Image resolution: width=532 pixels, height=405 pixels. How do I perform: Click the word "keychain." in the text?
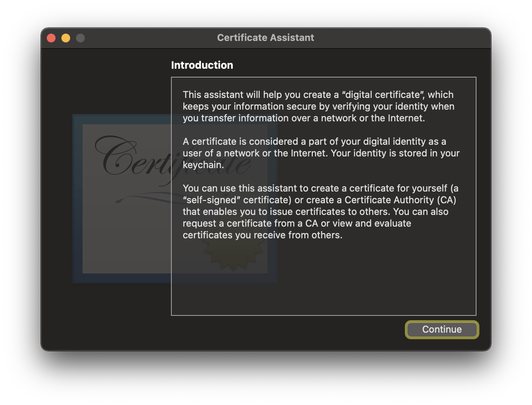click(203, 165)
